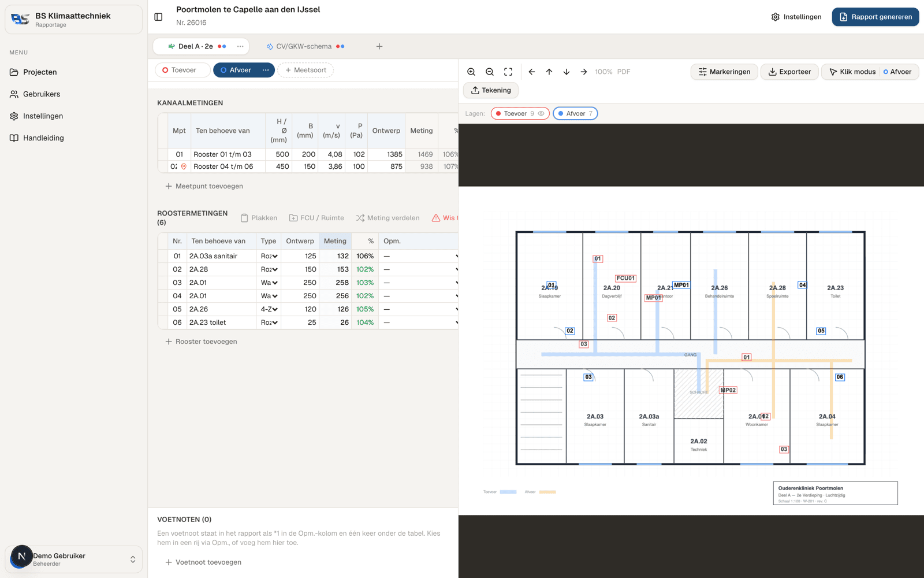
Task: Click the Meting value 132 cell
Action: (x=335, y=256)
